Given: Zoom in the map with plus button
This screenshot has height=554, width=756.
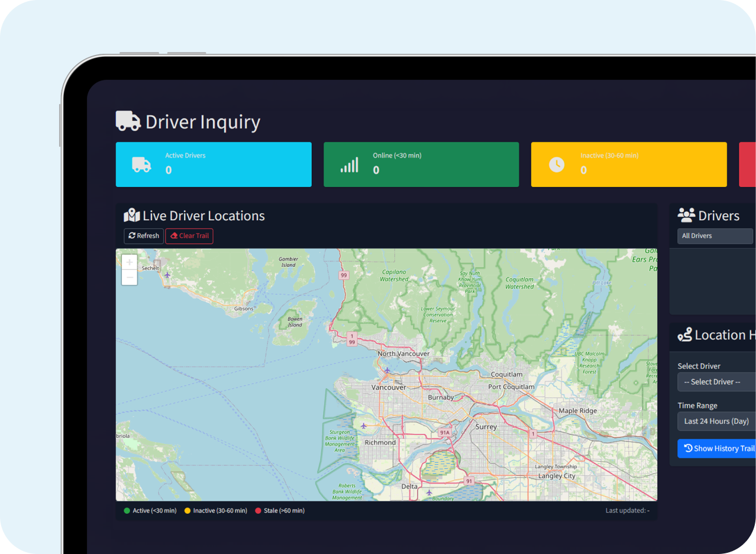Looking at the screenshot, I should tap(130, 262).
